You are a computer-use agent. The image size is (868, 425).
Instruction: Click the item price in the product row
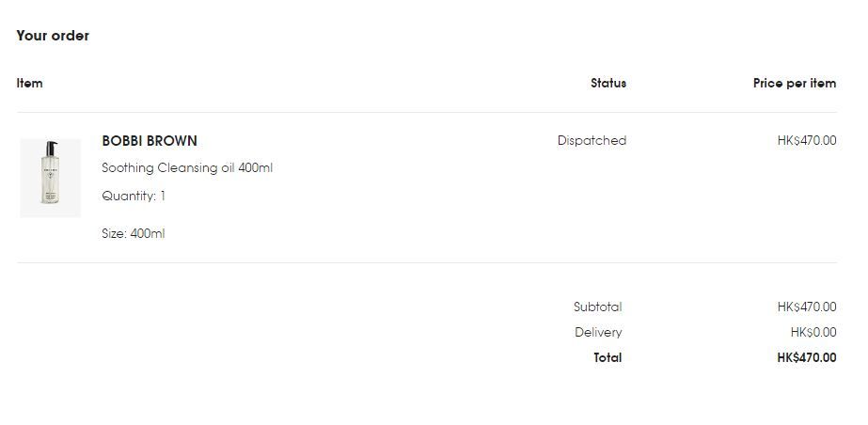pos(806,141)
